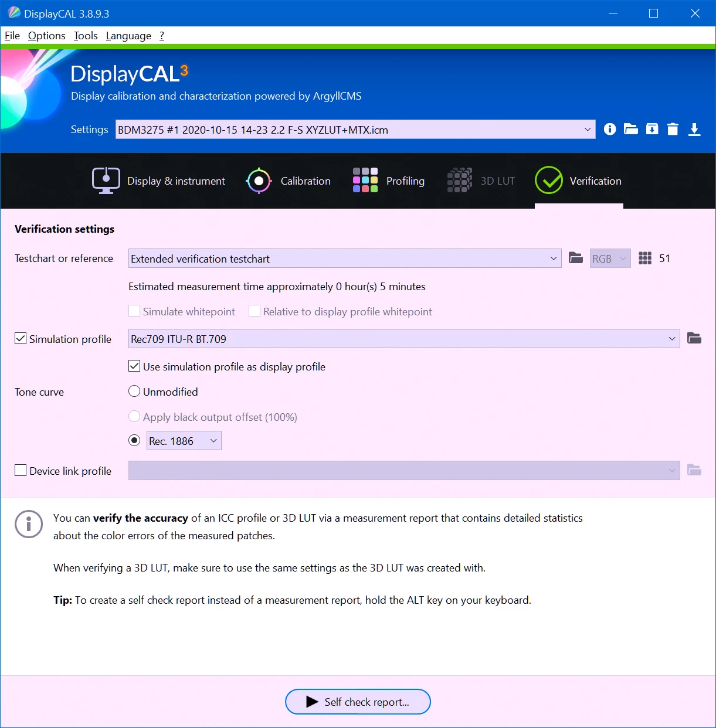This screenshot has height=728, width=716.
Task: Click the Display & instrument monitor icon
Action: [x=106, y=181]
